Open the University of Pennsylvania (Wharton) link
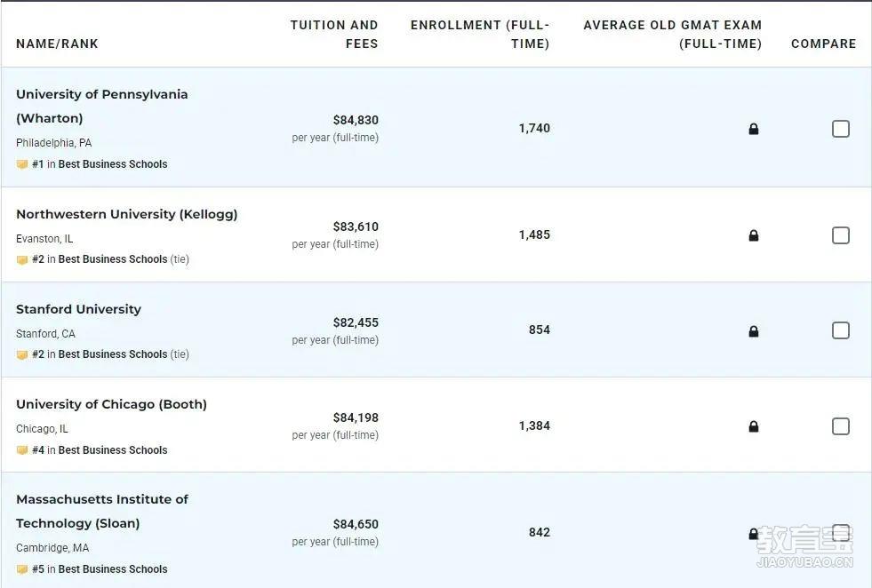Image resolution: width=872 pixels, height=588 pixels. (x=101, y=107)
